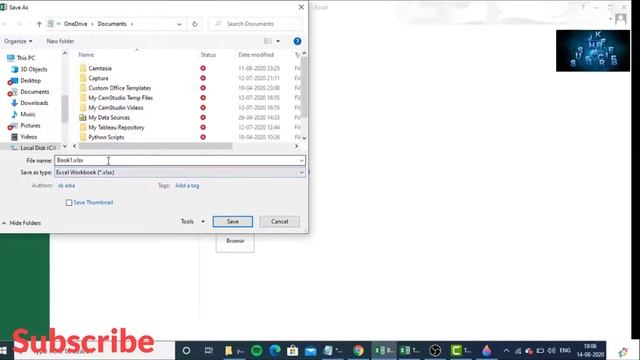Select the My CamStudio Videos folder
Viewport: 640px width, 360px height.
[116, 107]
